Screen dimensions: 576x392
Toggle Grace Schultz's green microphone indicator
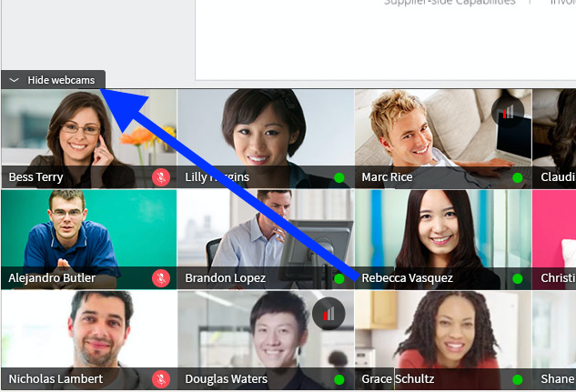pos(518,380)
